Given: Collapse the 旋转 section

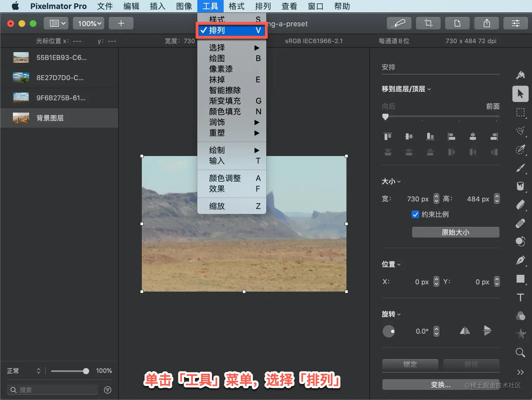Looking at the screenshot, I should pos(391,314).
